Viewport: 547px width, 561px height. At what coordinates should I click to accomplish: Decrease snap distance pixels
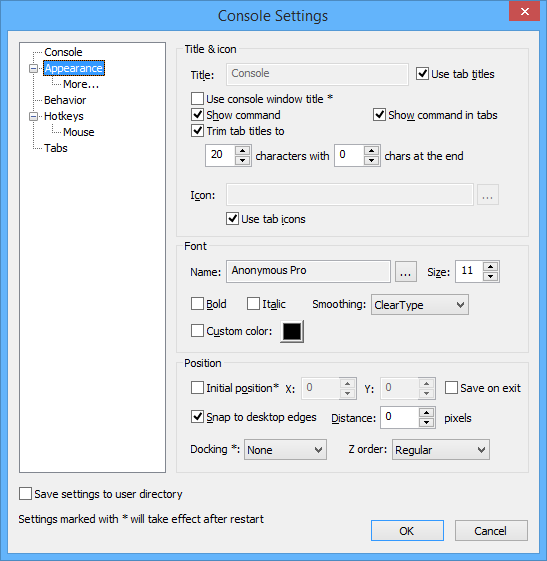(x=426, y=422)
